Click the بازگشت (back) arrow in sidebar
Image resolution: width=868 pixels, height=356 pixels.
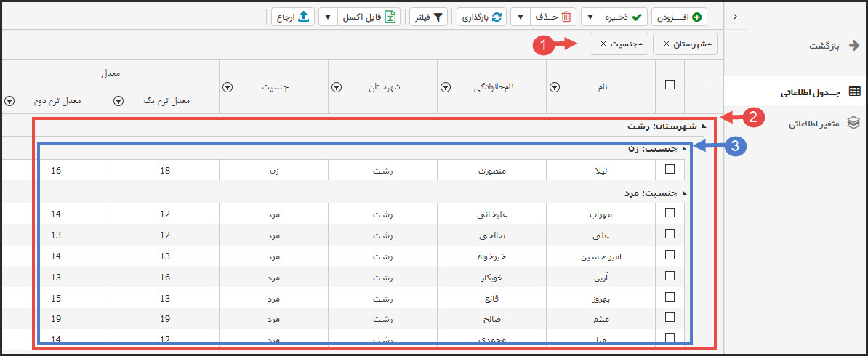[x=855, y=45]
